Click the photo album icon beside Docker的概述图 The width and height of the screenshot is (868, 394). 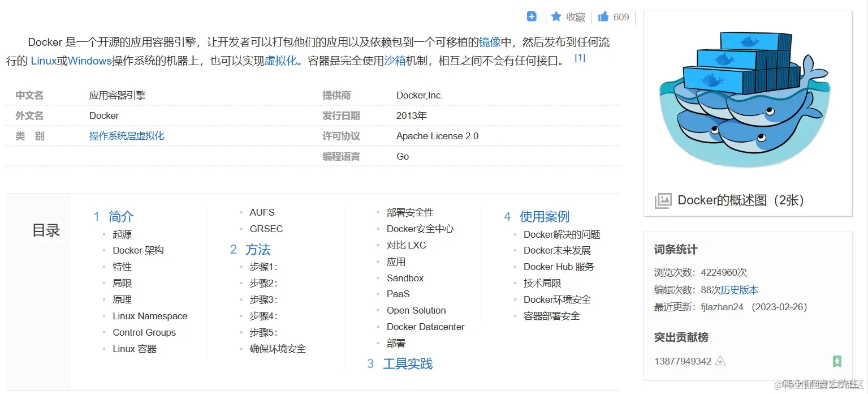(663, 200)
